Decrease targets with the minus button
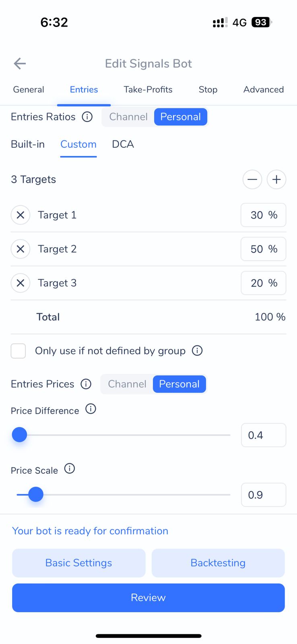The width and height of the screenshot is (297, 644). point(252,180)
